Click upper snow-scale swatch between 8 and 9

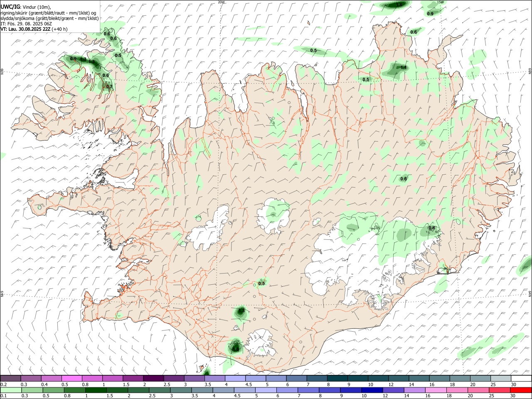(337, 378)
